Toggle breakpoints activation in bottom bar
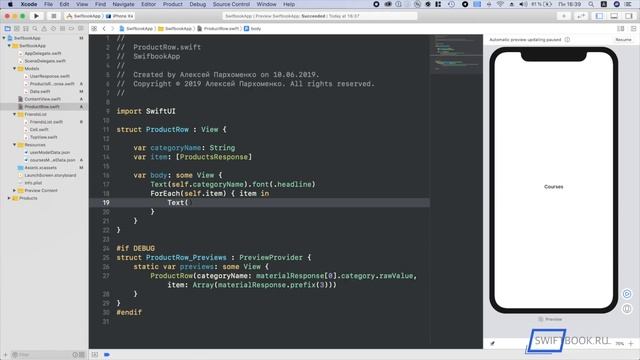Viewport: 640px width, 360px height. [x=107, y=355]
